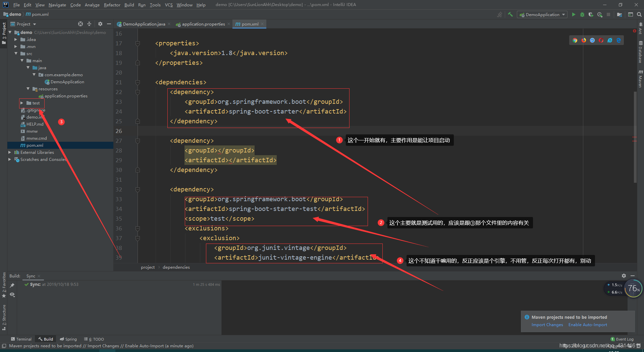Image resolution: width=644 pixels, height=352 pixels.
Task: Expand the .mvn folder
Action: pyautogui.click(x=16, y=47)
